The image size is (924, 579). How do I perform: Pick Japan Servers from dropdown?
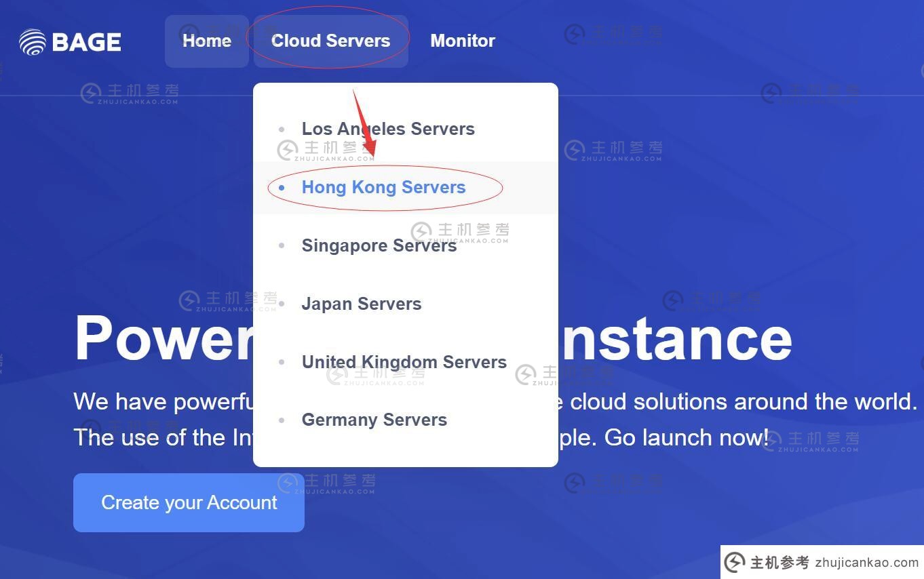406,304
